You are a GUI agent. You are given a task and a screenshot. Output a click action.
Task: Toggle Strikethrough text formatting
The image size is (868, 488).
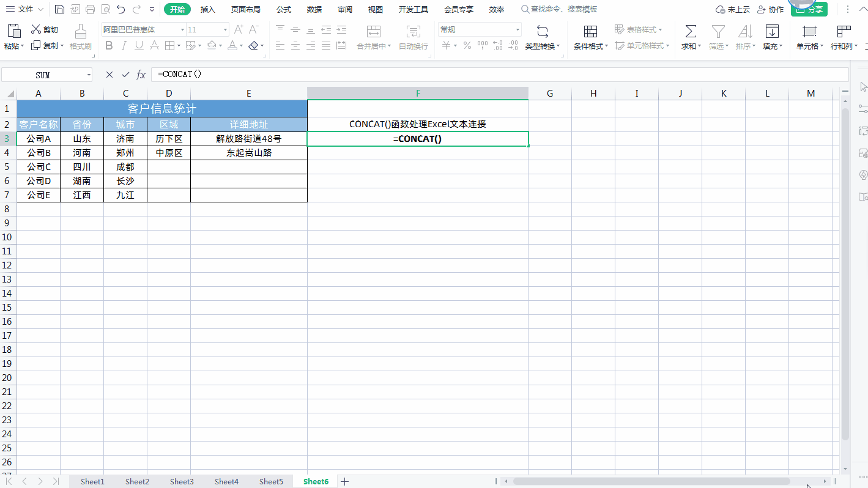154,45
